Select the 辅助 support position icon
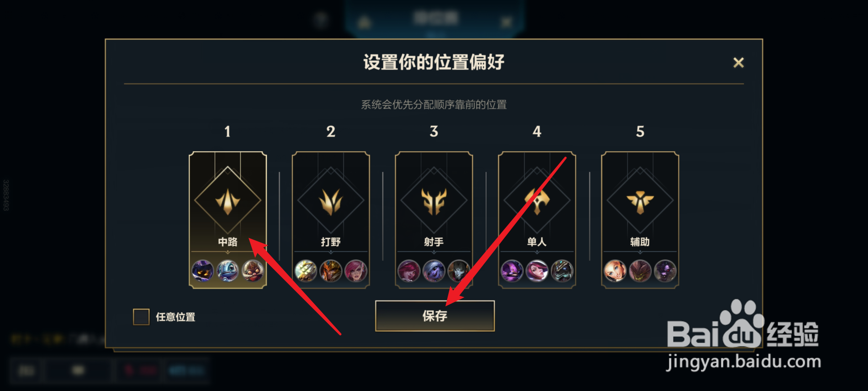 coord(640,201)
